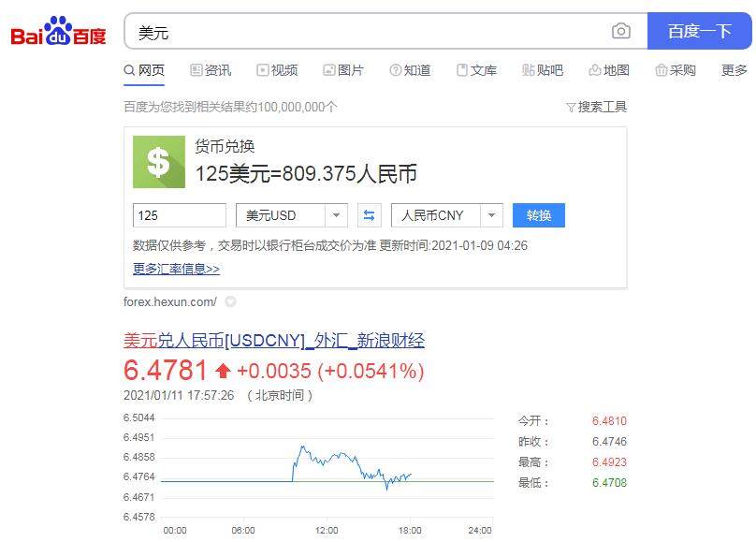Click the small icon beside forex.hexun.com

(x=231, y=301)
